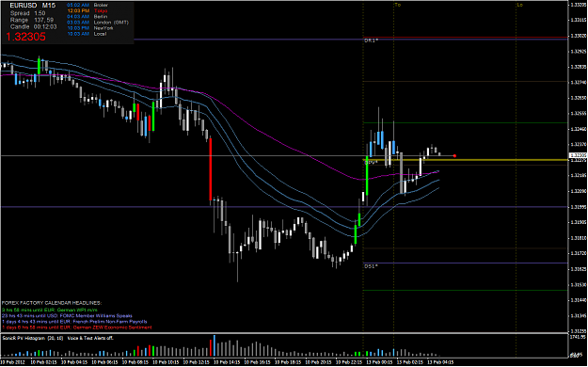Click the large red 1.32305 price
The height and width of the screenshot is (367, 588).
[26, 37]
